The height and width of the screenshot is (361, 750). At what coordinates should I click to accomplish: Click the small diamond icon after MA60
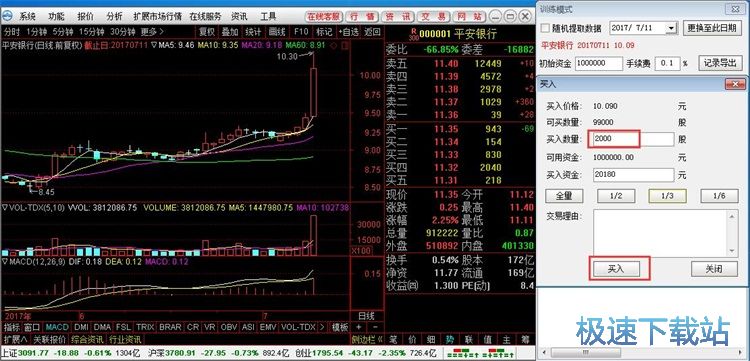click(333, 46)
